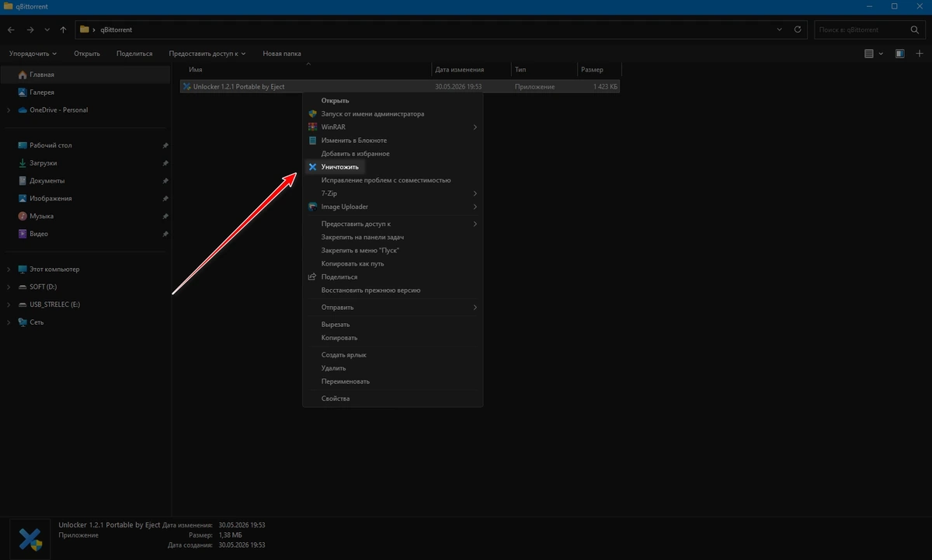This screenshot has width=932, height=560.
Task: Choose Удалить in the context menu
Action: (392, 368)
